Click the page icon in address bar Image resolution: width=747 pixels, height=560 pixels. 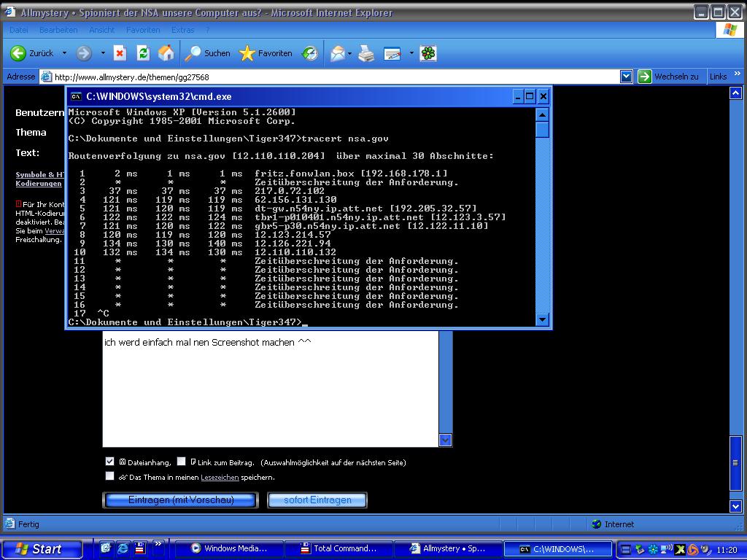pos(46,77)
